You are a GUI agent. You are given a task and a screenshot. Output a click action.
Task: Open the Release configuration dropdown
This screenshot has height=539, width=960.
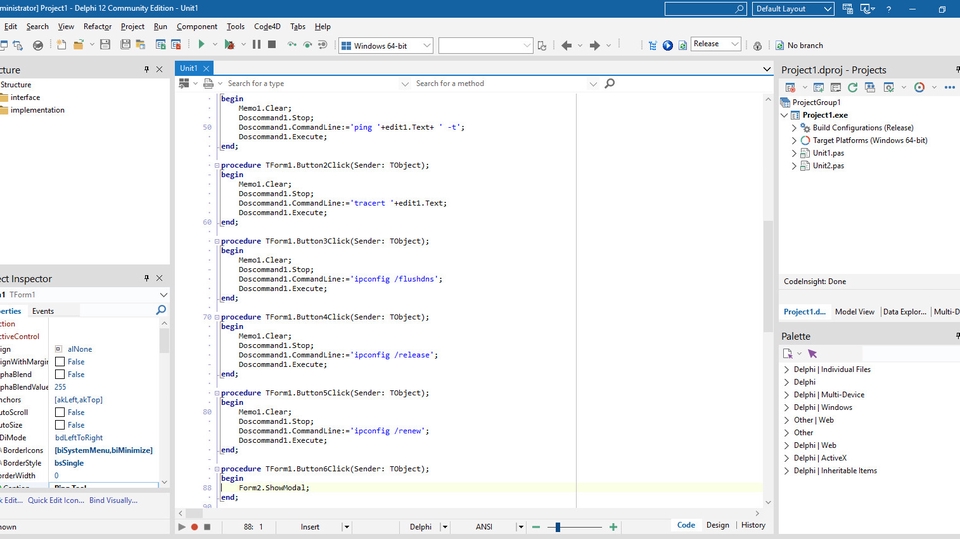735,44
